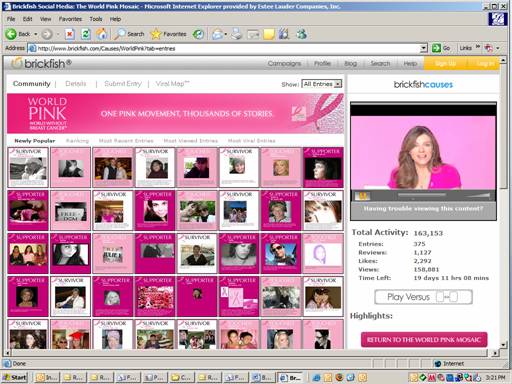The image size is (512, 384).
Task: Open the Help menu in the menu bar
Action: point(115,19)
